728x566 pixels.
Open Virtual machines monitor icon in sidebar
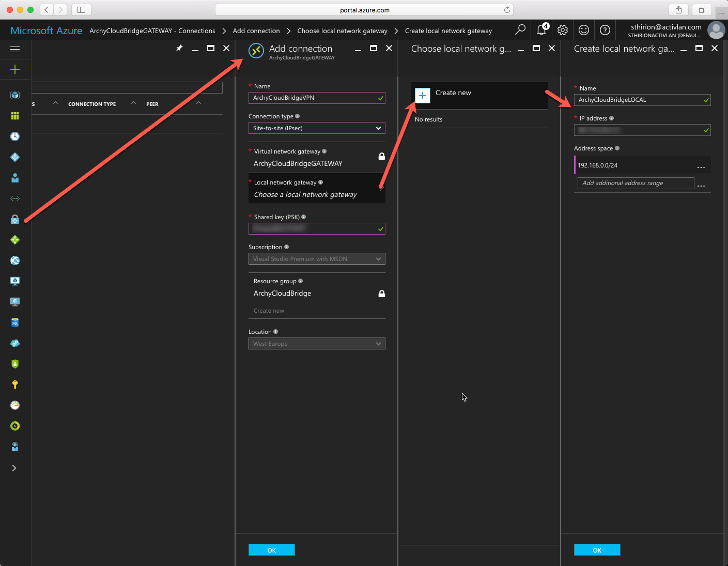pos(15,281)
